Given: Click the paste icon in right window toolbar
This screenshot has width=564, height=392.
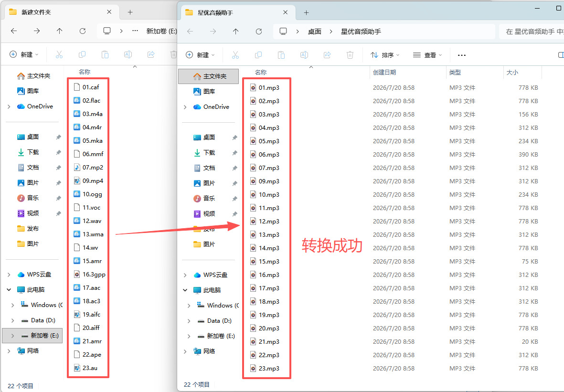Looking at the screenshot, I should (281, 55).
